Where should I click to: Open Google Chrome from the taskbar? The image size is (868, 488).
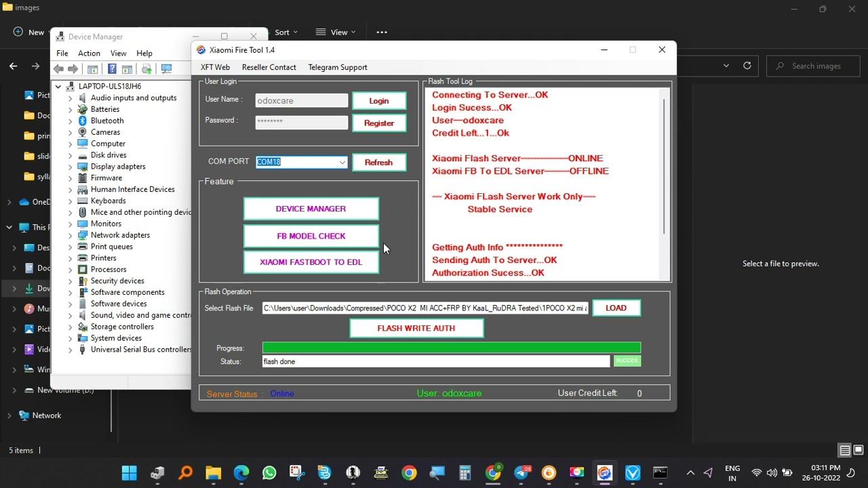pyautogui.click(x=409, y=472)
